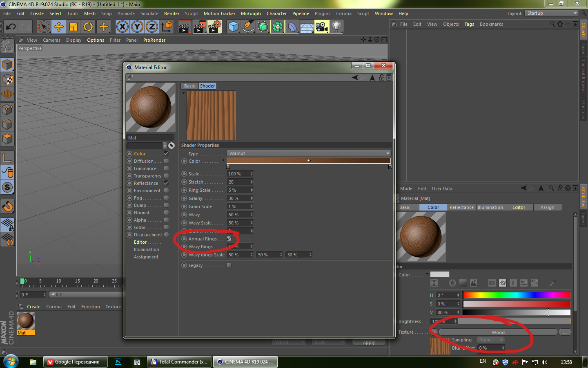Click the Light object bulb icon

[336, 27]
